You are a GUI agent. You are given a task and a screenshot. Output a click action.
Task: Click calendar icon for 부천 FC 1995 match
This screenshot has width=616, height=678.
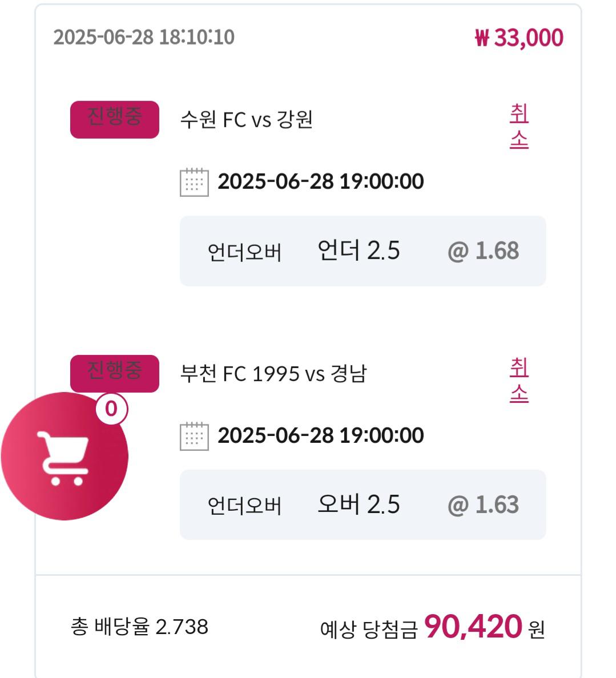click(x=194, y=436)
